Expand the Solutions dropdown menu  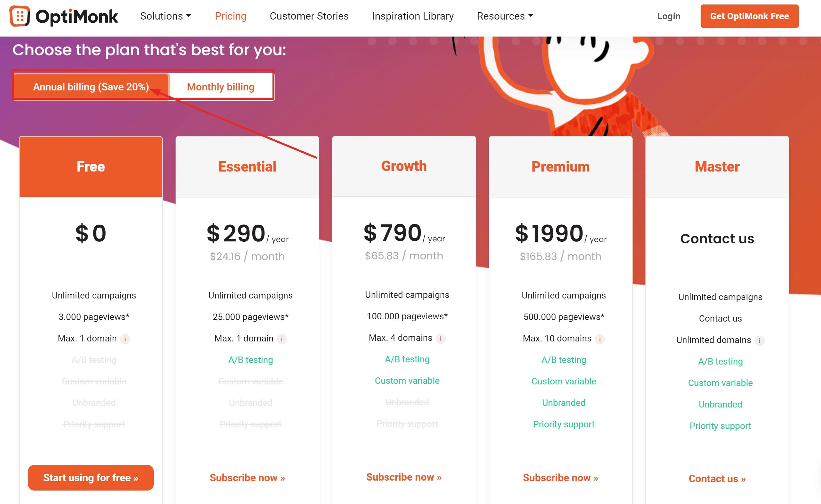click(166, 16)
